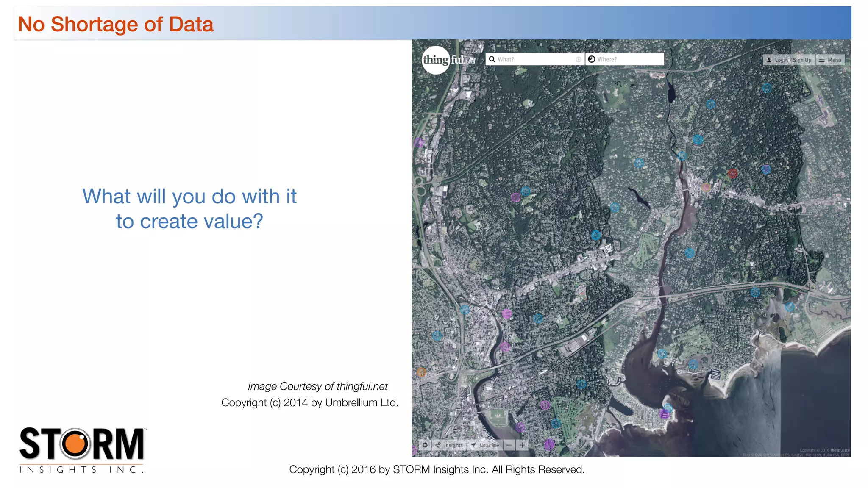Open the Insights panel
Image resolution: width=868 pixels, height=488 pixels.
pos(449,445)
